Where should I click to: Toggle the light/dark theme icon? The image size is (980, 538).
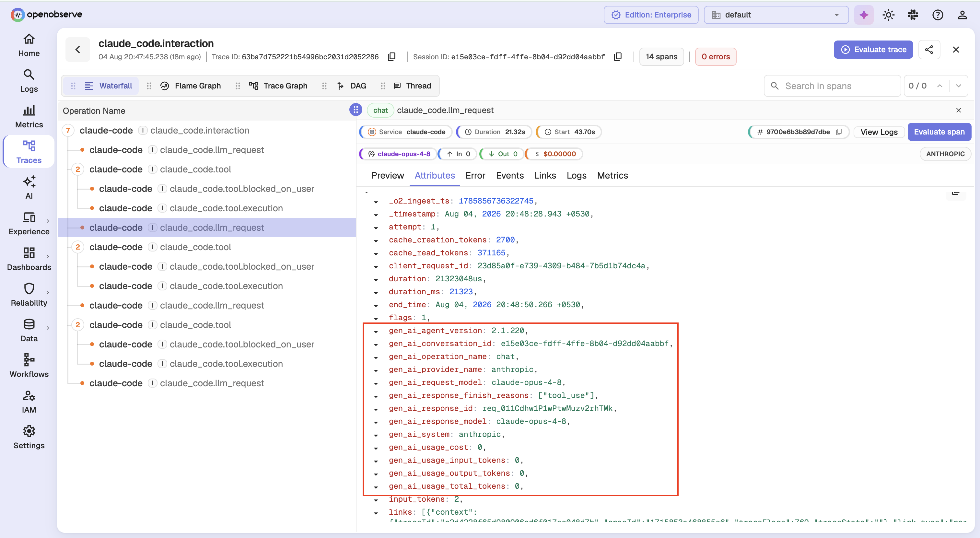[x=888, y=15]
